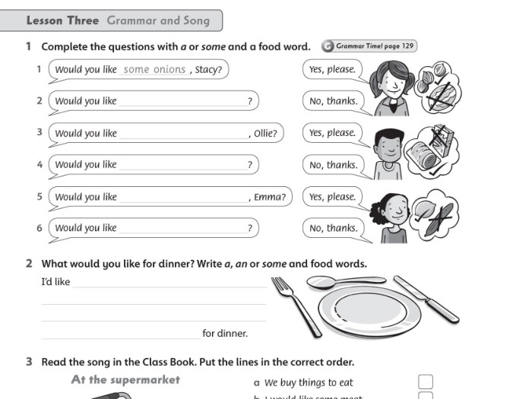
Task: Tick the box for 'We buy things to eat'
Action: 426,382
